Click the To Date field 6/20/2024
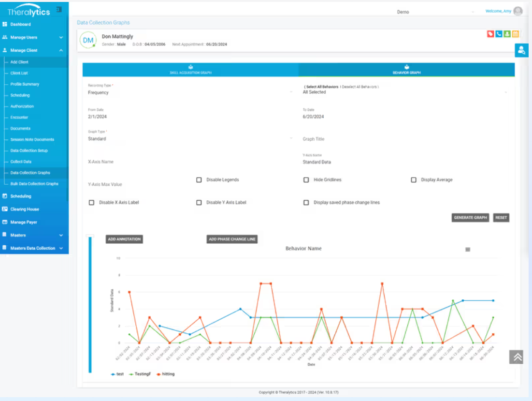The width and height of the screenshot is (532, 401). 405,117
